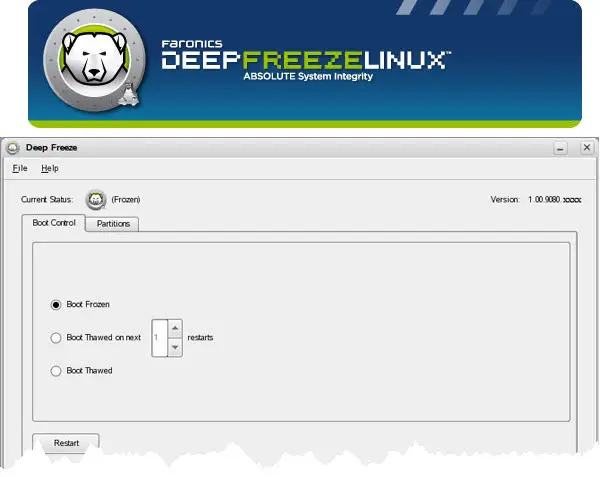Select the Boot Thawed radio button
Screen dimensions: 600x477
[56, 371]
